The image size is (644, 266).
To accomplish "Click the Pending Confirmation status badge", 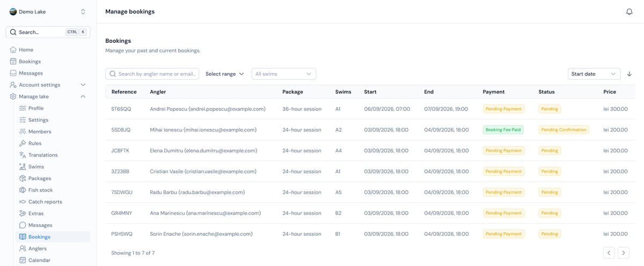I will click(x=563, y=130).
